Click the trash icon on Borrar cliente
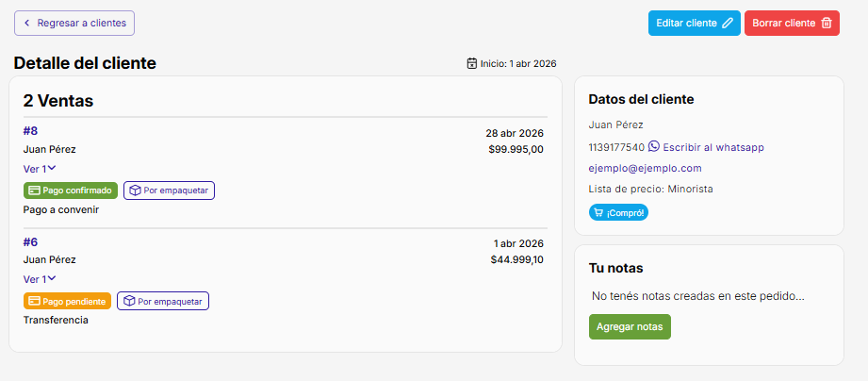The height and width of the screenshot is (381, 868). point(827,24)
